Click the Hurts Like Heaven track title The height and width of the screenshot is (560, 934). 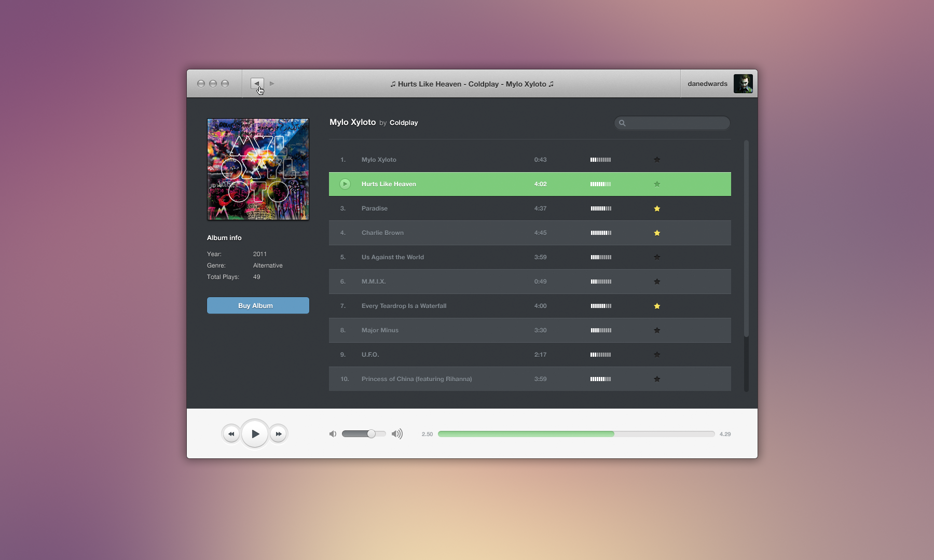tap(389, 184)
